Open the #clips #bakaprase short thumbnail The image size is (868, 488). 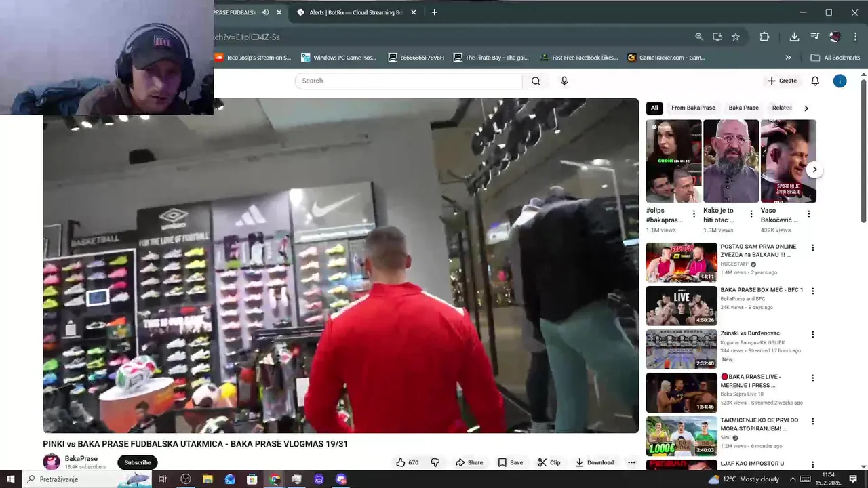click(673, 161)
